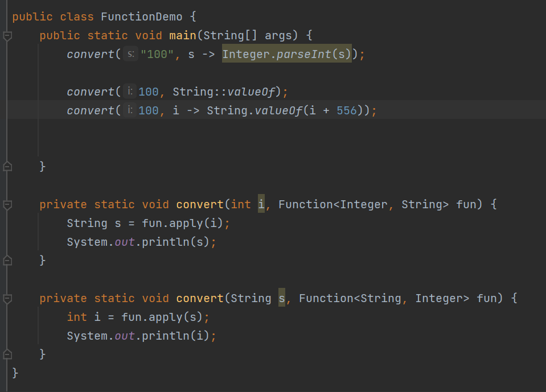Click the FunctionDemo class name
This screenshot has height=392, width=546.
142,16
